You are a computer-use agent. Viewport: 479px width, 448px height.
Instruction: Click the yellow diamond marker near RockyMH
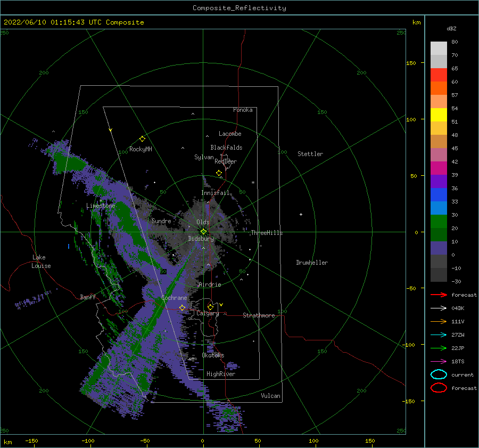click(142, 139)
